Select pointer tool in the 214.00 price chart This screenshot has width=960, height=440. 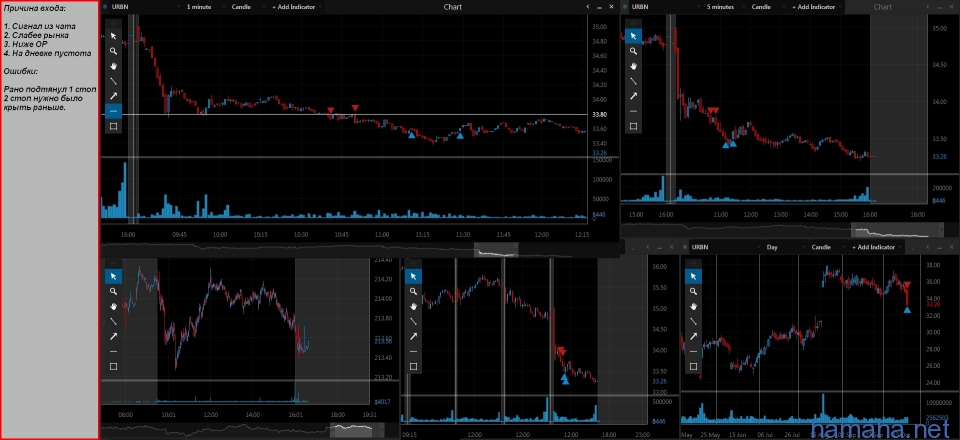[113, 277]
